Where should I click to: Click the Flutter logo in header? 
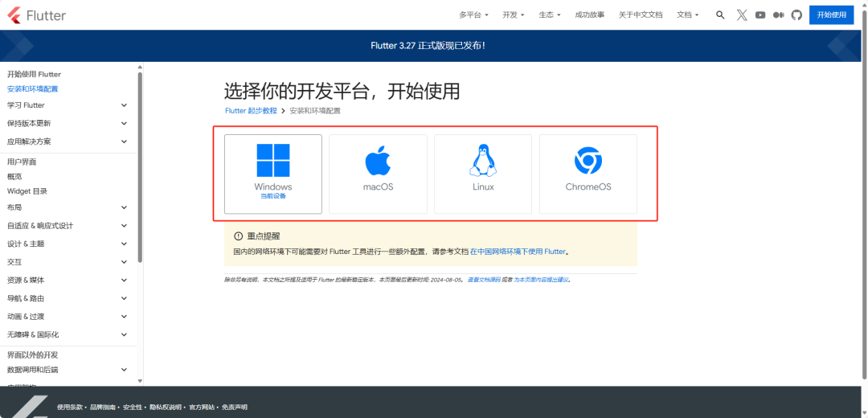(x=37, y=15)
